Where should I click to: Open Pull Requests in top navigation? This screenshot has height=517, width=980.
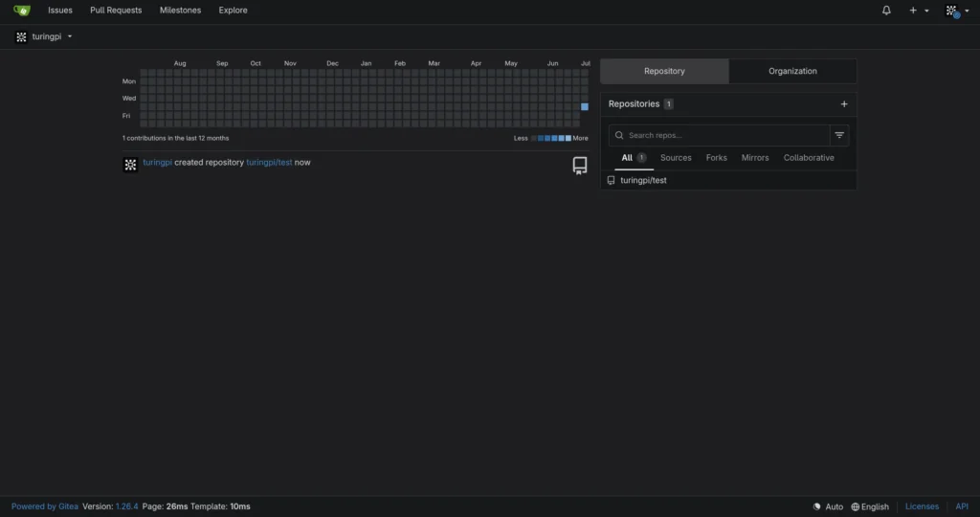click(x=116, y=11)
